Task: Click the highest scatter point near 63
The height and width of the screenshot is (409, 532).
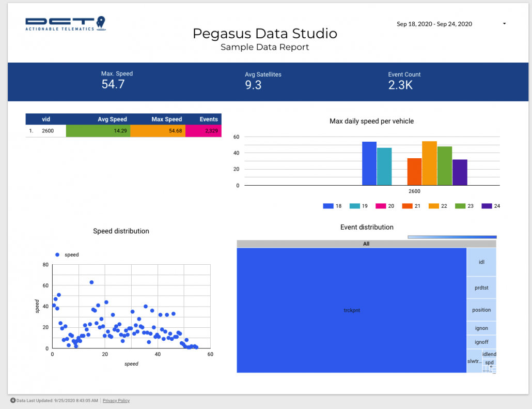Action: pyautogui.click(x=91, y=282)
